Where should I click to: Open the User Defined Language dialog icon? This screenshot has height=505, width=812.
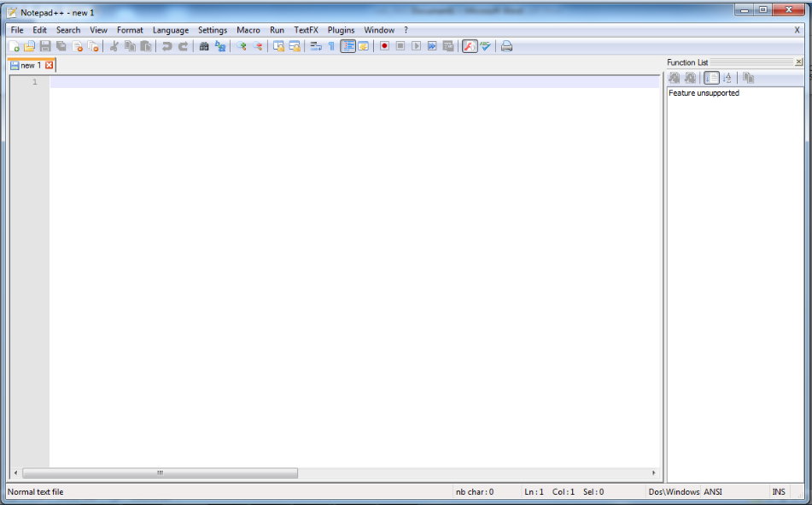[364, 46]
